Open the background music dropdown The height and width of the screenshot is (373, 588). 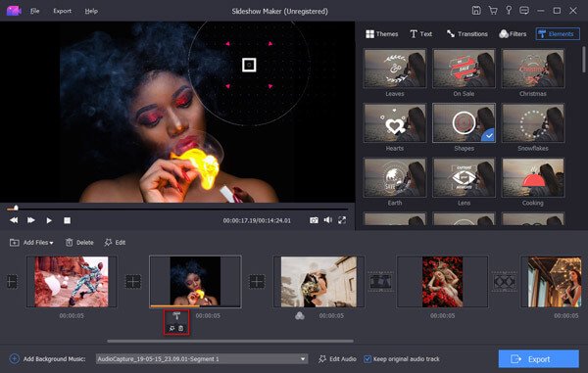303,359
